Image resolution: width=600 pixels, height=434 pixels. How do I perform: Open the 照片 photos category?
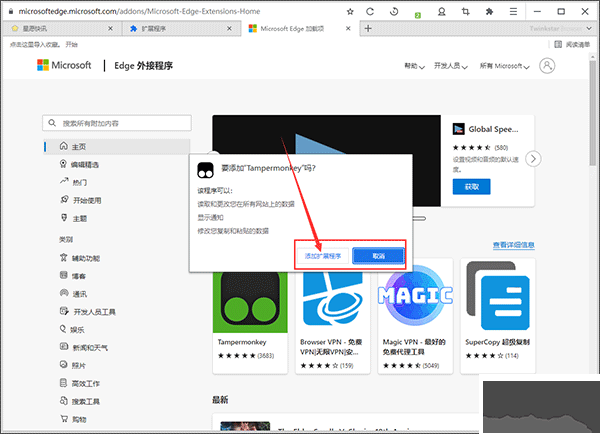(73, 365)
